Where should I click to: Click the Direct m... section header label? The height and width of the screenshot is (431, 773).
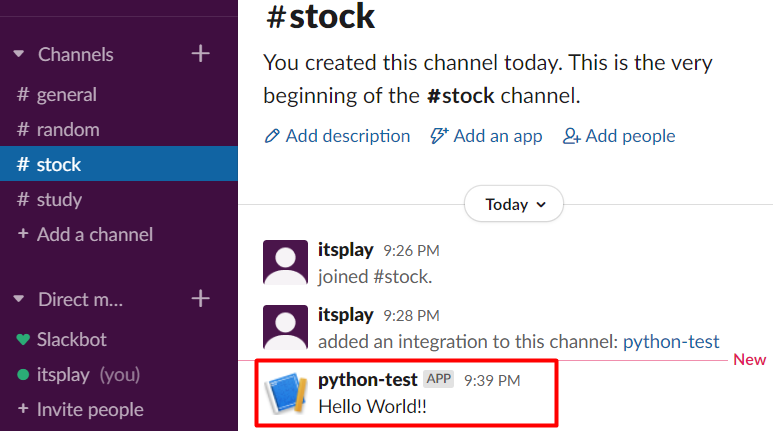tap(80, 299)
